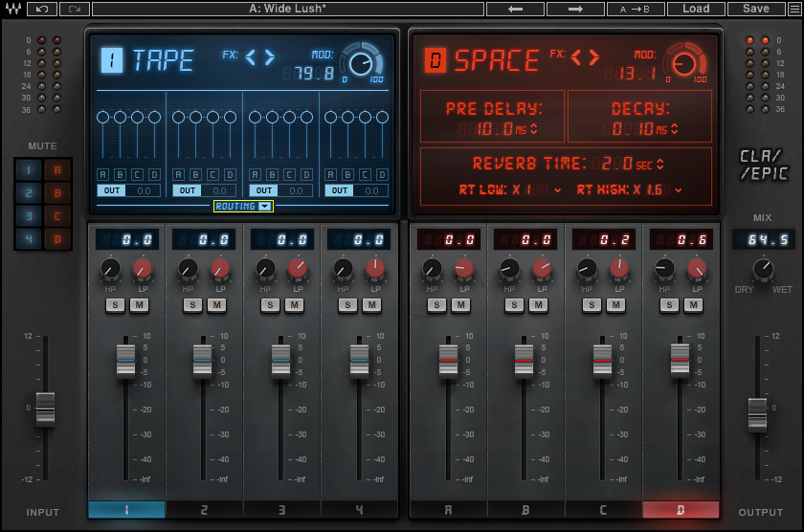Click channel A HP filter knob
The height and width of the screenshot is (532, 804).
coord(432,269)
